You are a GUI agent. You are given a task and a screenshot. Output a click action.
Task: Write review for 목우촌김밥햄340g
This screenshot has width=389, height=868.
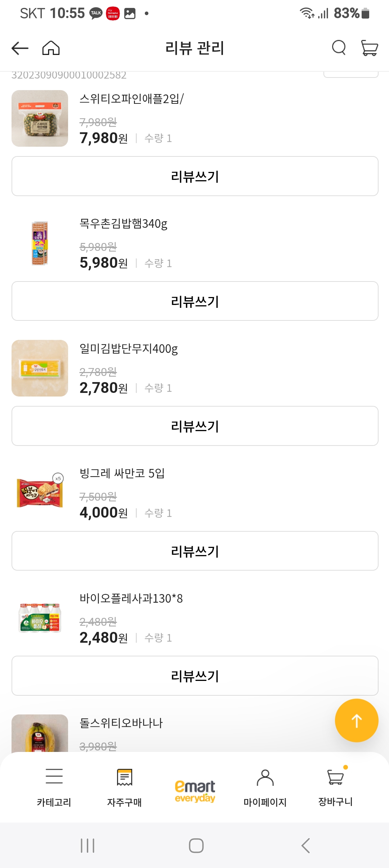coord(195,301)
